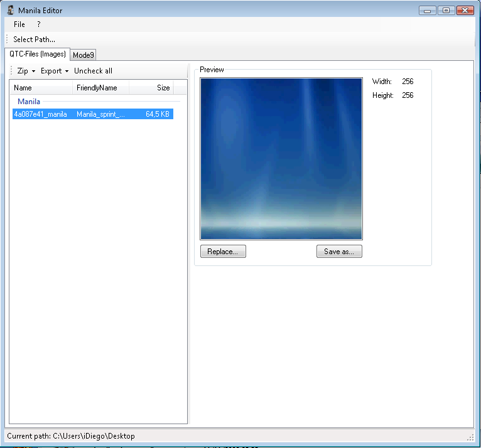Sort list by FriendlyName column header
This screenshot has height=448, width=481.
coord(100,88)
